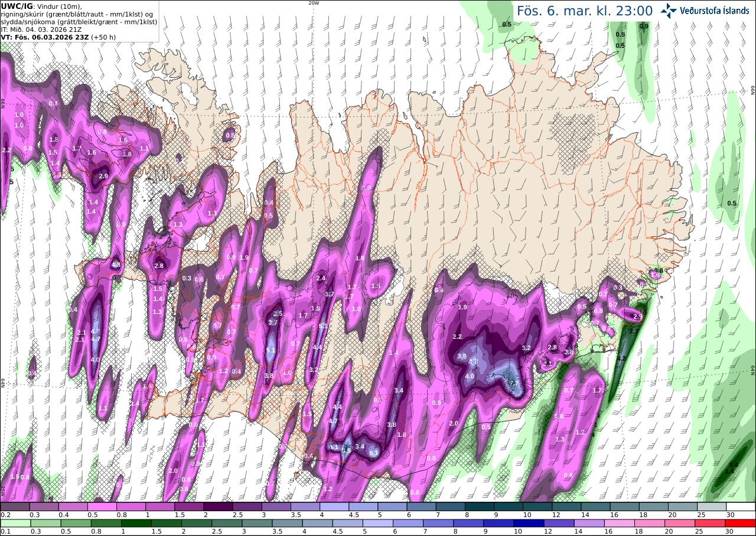Click the 'Fös. 6. mar. kl. 23:00' title
Image resolution: width=756 pixels, height=536 pixels.
click(585, 11)
